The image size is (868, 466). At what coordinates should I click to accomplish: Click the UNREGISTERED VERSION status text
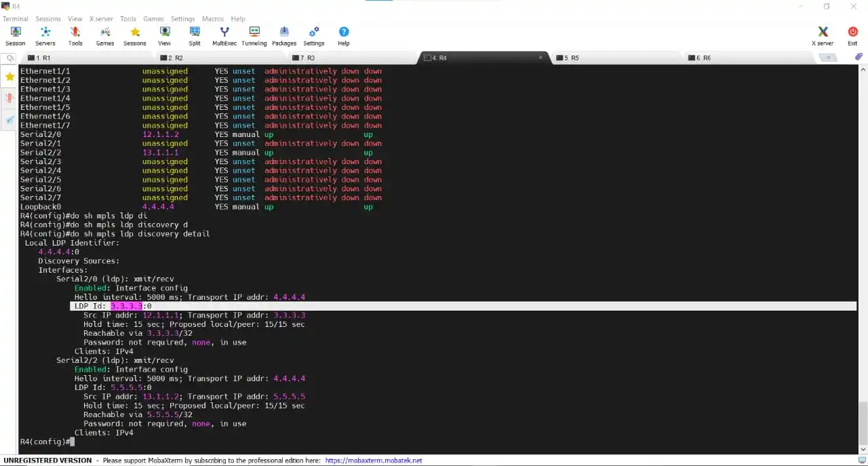point(47,460)
